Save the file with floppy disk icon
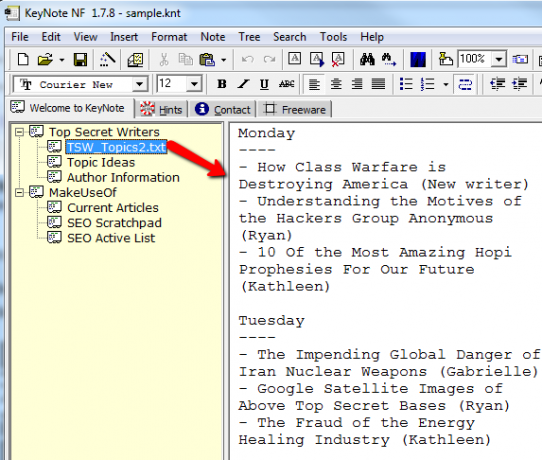This screenshot has height=460, width=542. click(x=80, y=59)
